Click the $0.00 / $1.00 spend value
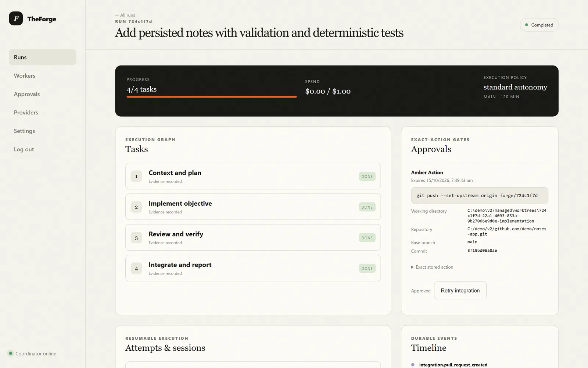 (328, 91)
